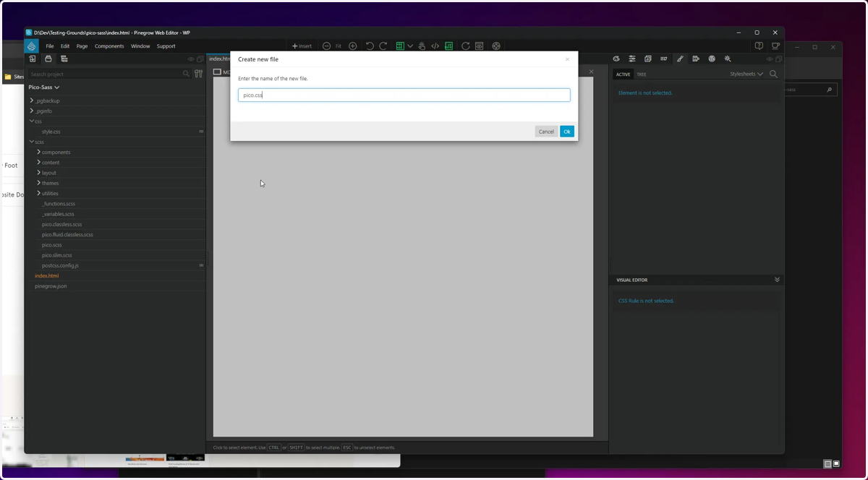This screenshot has width=868, height=480.
Task: Open the code editor icon
Action: [x=435, y=46]
